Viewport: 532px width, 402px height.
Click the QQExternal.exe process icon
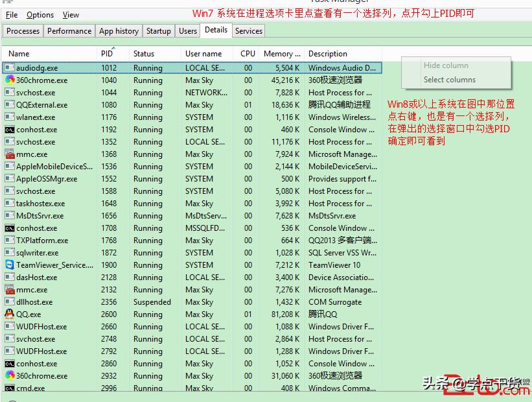(9, 104)
